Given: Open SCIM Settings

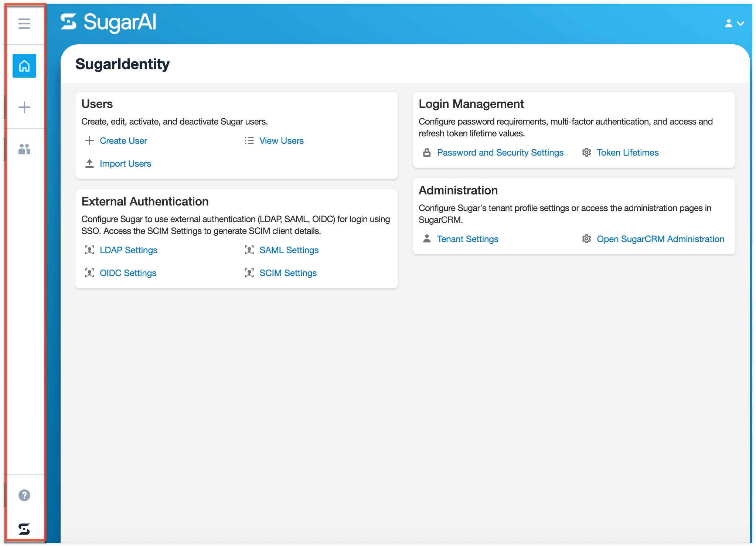Looking at the screenshot, I should click(x=288, y=273).
